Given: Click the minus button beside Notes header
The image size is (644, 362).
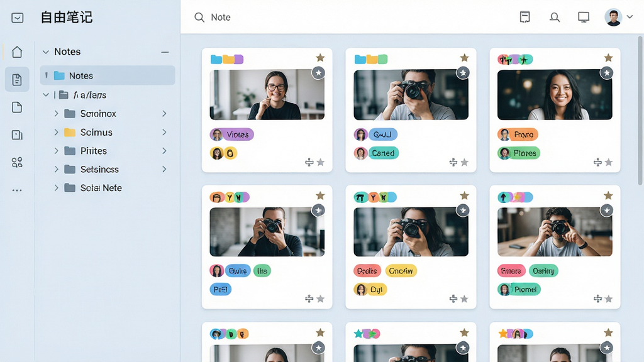Looking at the screenshot, I should (165, 52).
